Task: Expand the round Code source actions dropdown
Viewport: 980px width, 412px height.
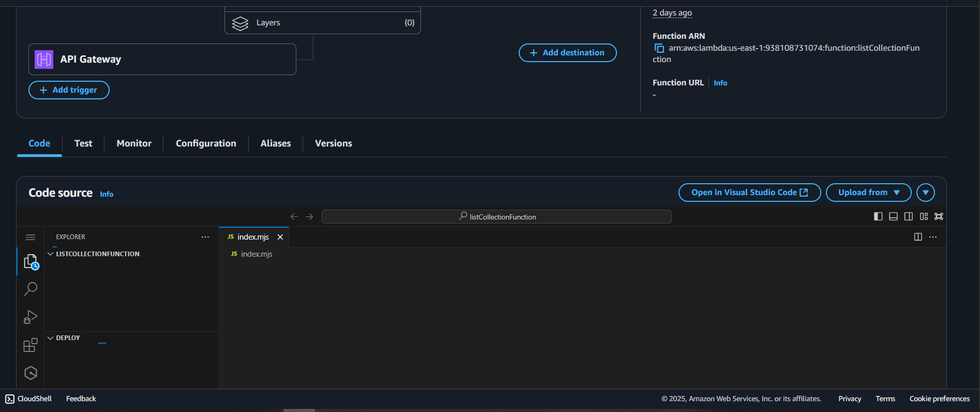Action: point(925,193)
